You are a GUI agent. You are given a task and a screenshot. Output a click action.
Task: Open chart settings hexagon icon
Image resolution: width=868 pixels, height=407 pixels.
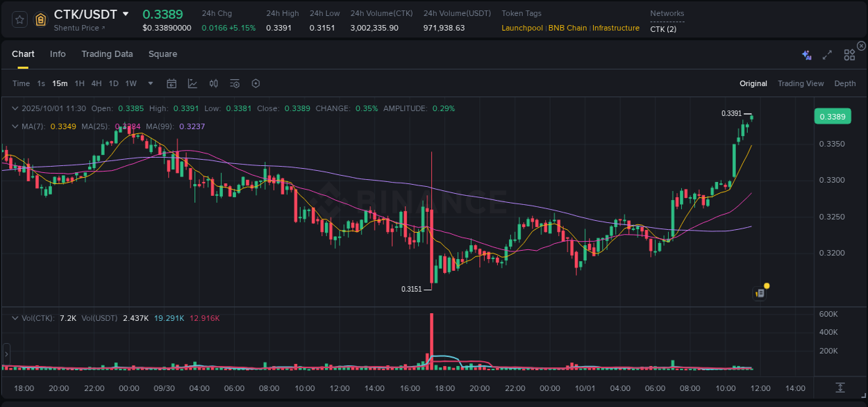[256, 83]
